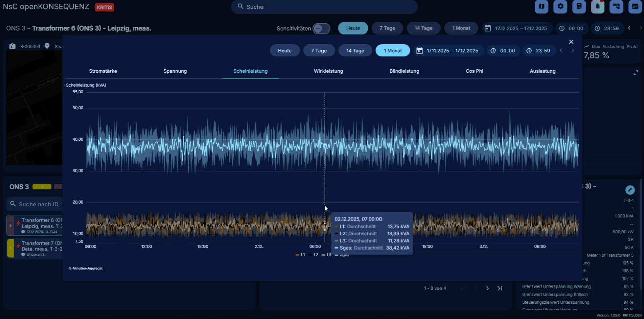Screen dimensions: 644x319
Task: Click the top Suche search field
Action: click(x=324, y=7)
